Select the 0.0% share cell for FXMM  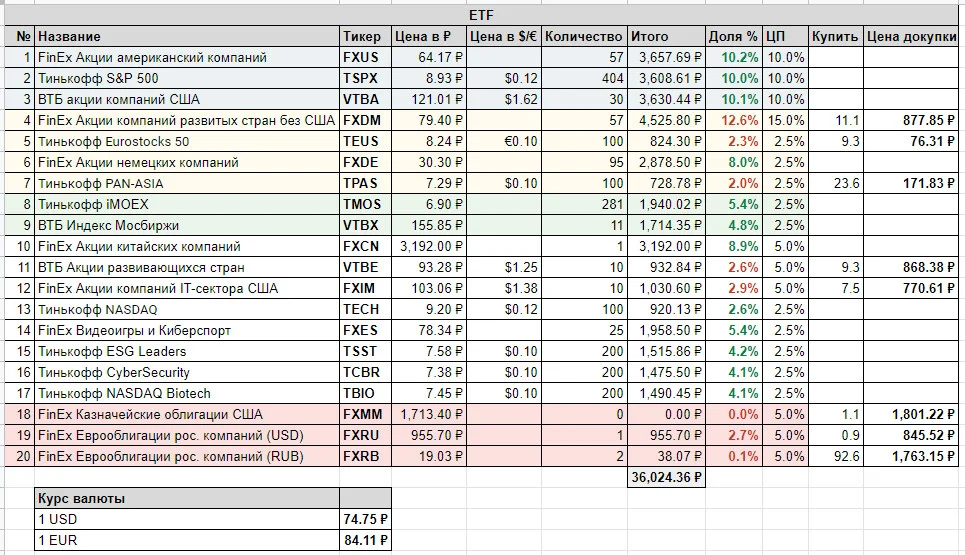pyautogui.click(x=734, y=414)
